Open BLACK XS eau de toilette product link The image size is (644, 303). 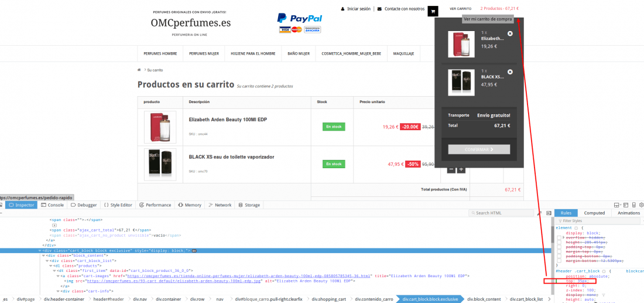(x=232, y=157)
